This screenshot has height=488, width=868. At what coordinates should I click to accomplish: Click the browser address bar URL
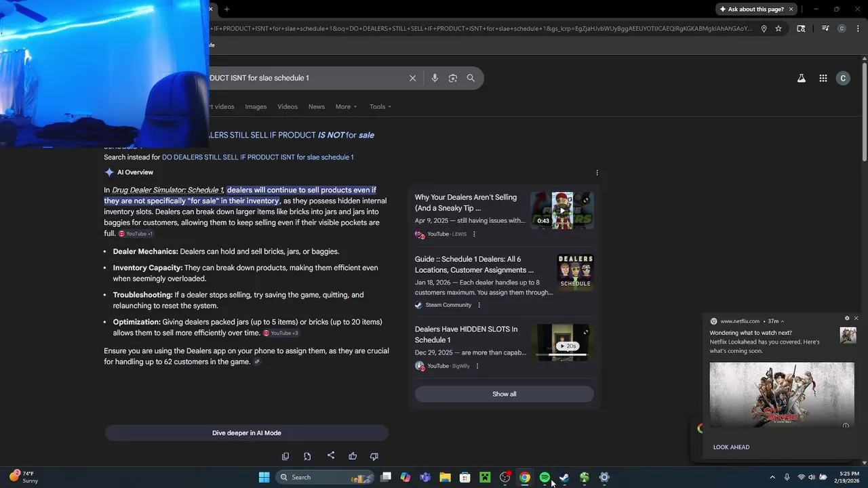click(481, 28)
